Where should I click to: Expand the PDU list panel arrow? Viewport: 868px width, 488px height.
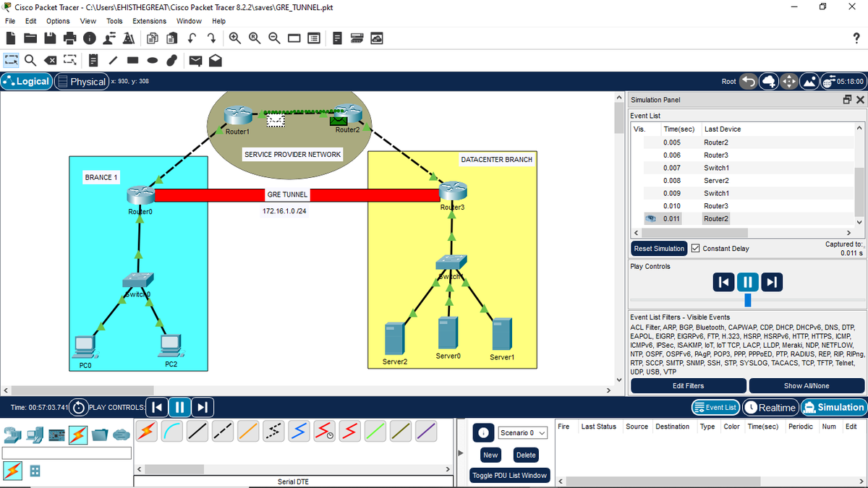[461, 454]
